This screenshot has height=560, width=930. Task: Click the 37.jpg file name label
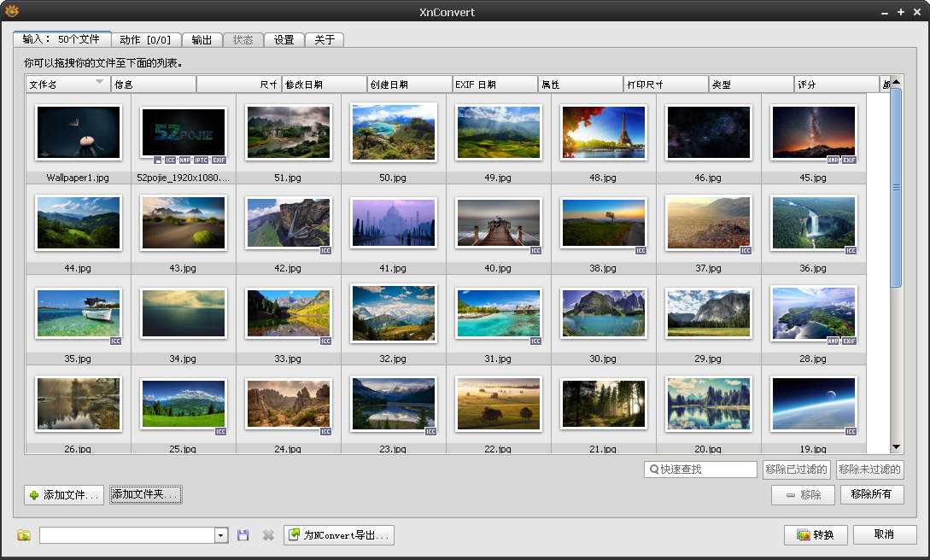click(708, 268)
